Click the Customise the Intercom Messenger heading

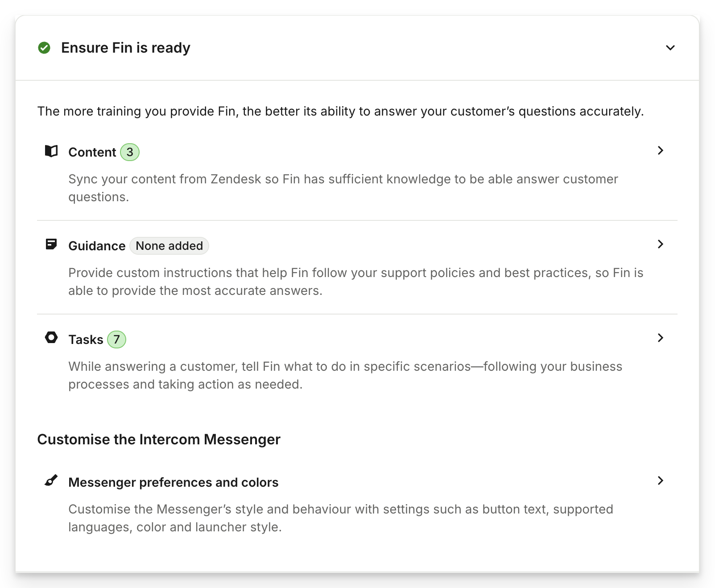pyautogui.click(x=159, y=439)
